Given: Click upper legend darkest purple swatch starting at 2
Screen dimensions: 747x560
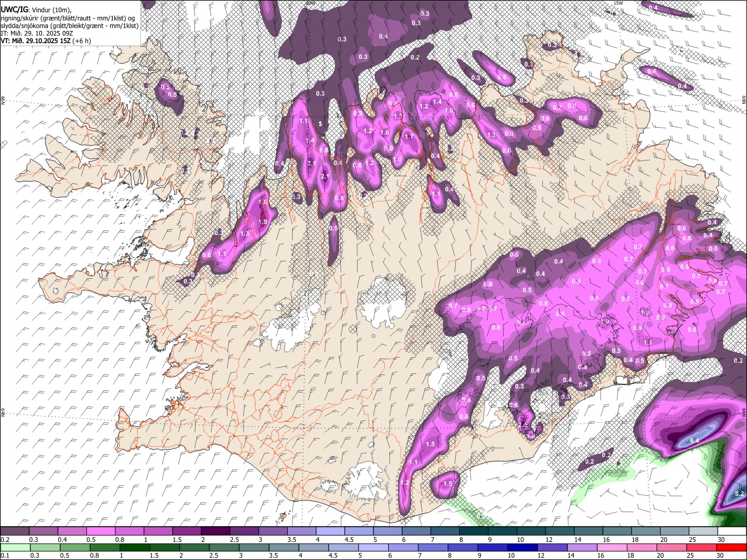Looking at the screenshot, I should pyautogui.click(x=215, y=531).
